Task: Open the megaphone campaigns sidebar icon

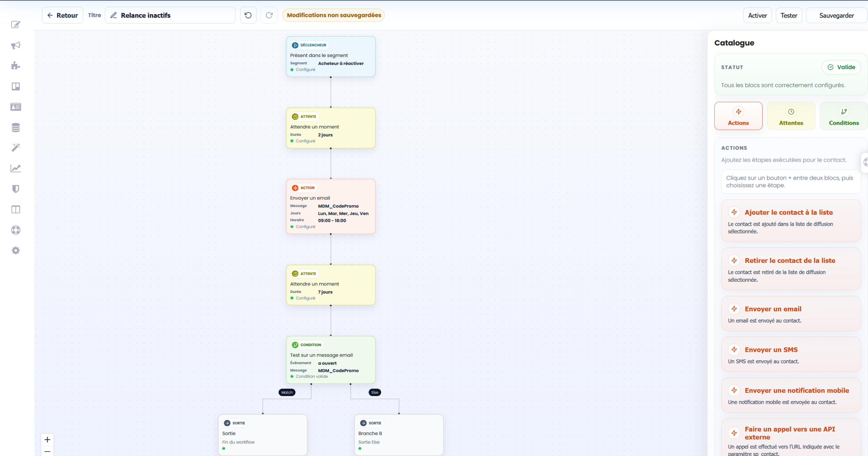Action: tap(16, 45)
